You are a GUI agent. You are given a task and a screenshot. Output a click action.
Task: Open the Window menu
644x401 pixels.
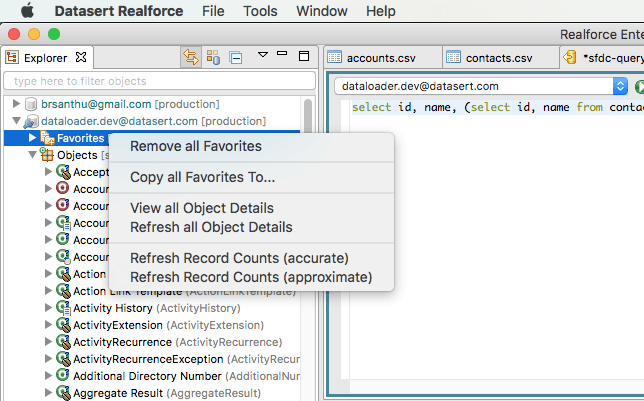322,11
